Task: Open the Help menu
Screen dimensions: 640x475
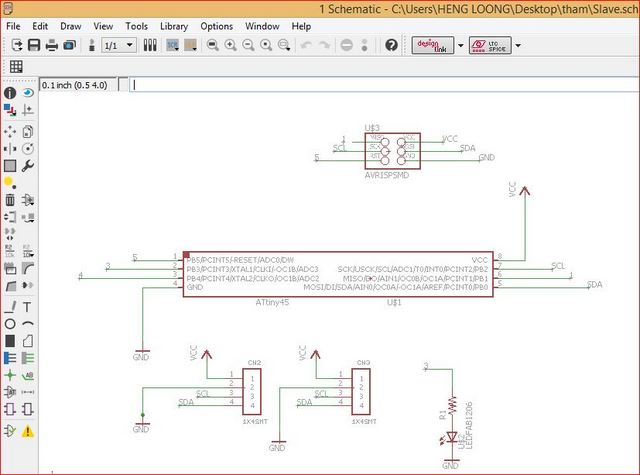Action: [301, 26]
